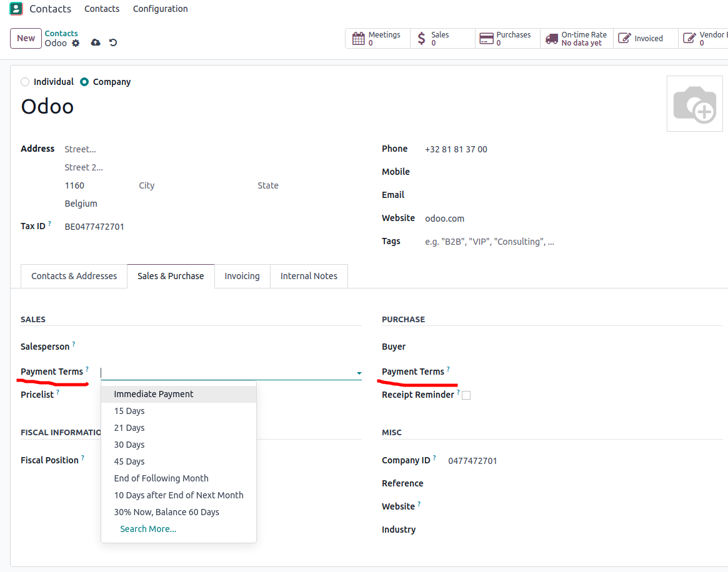Click Search More... in payment terms list

click(x=148, y=530)
